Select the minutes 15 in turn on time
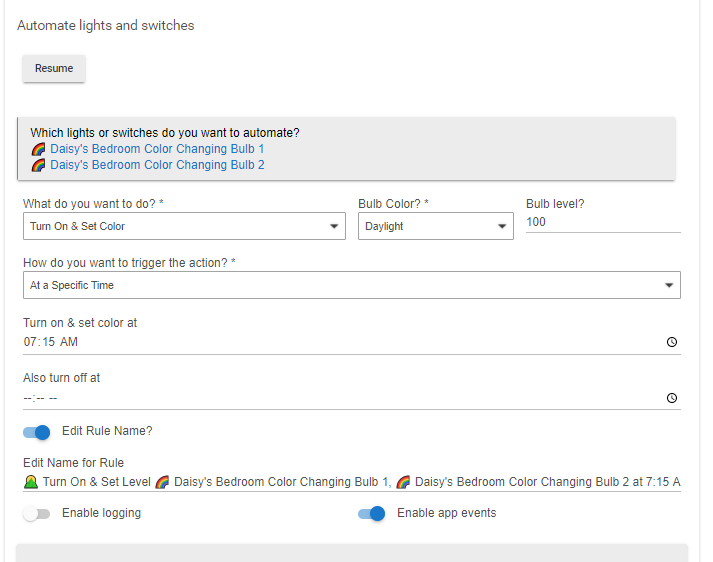This screenshot has width=713, height=562. pos(47,342)
